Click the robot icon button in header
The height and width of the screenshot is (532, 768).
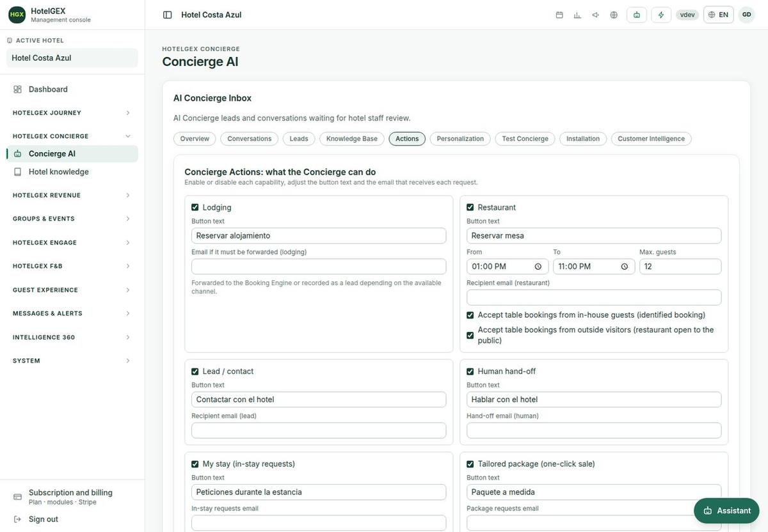[x=637, y=15]
